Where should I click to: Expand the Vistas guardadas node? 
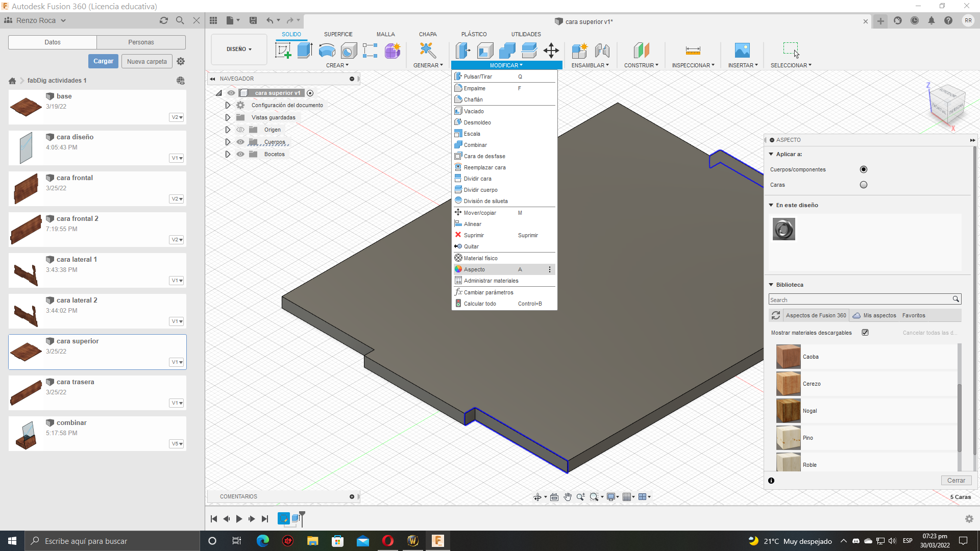[228, 117]
